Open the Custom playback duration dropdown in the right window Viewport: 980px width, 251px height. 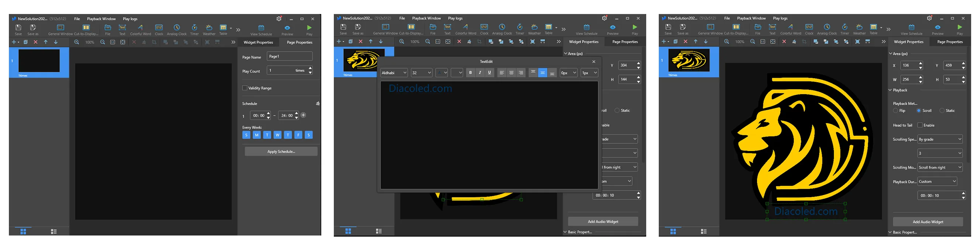938,181
